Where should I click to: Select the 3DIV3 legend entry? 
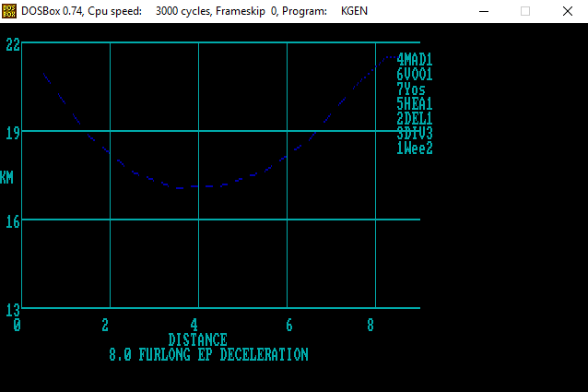tap(415, 133)
